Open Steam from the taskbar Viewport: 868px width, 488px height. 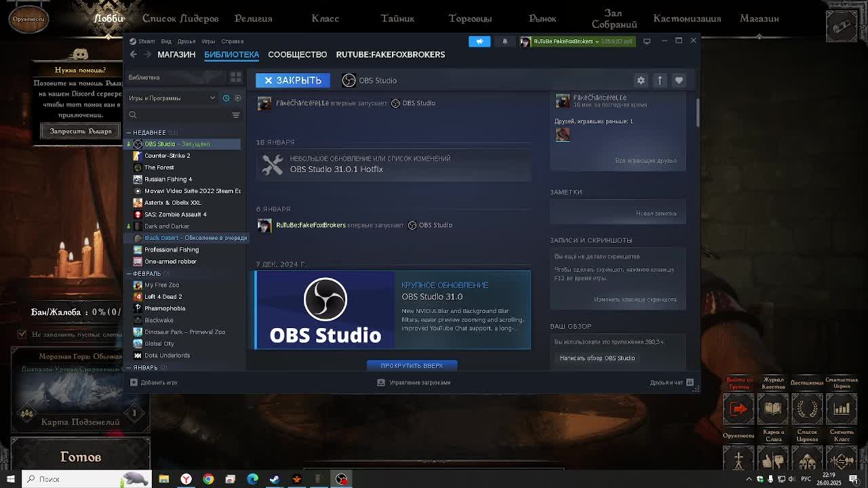[x=275, y=479]
